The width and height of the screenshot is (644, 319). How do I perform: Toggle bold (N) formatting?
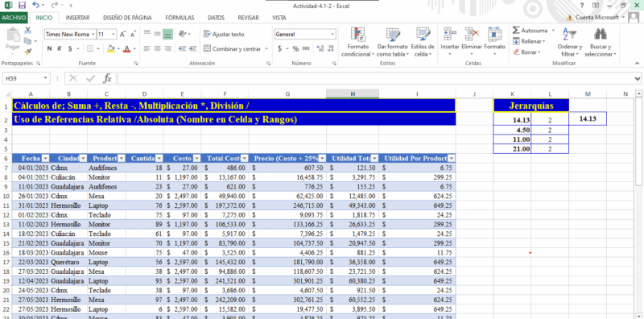[49, 48]
